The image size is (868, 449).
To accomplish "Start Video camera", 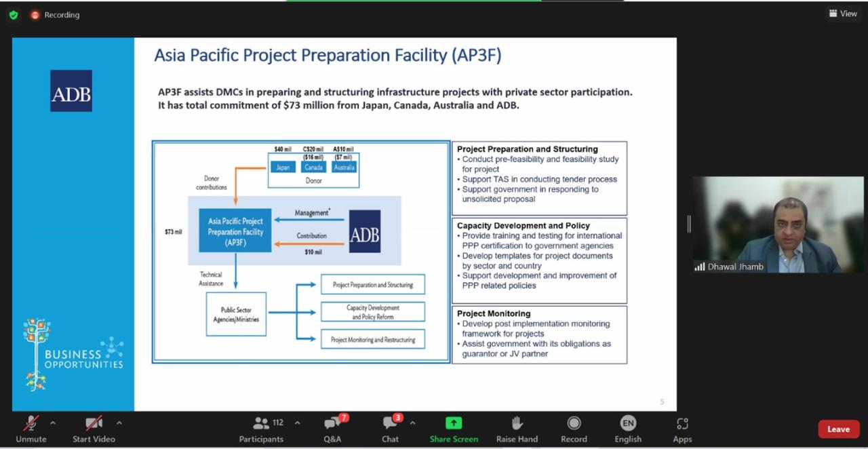I will (94, 429).
